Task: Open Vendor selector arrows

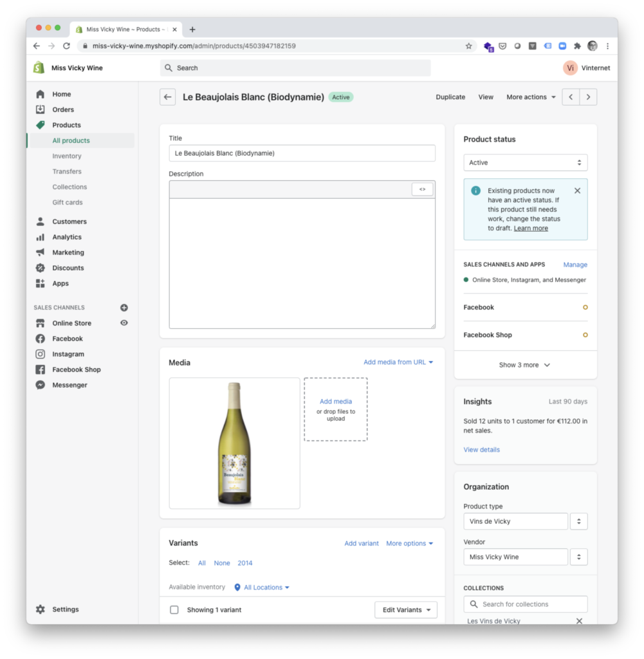Action: point(578,557)
